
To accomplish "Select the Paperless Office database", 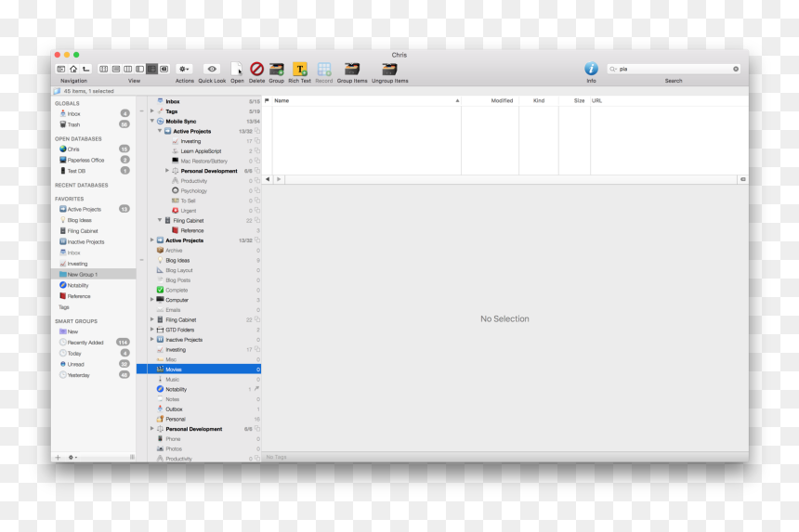I will [x=93, y=160].
